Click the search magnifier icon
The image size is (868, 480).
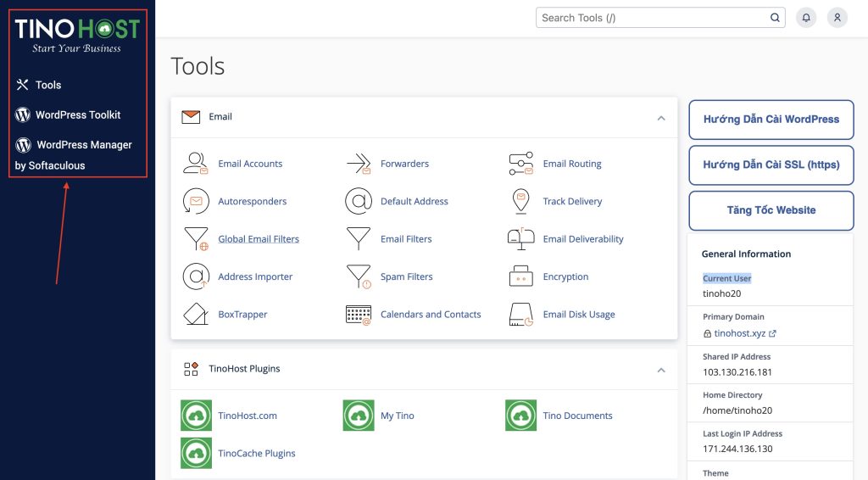[x=775, y=18]
